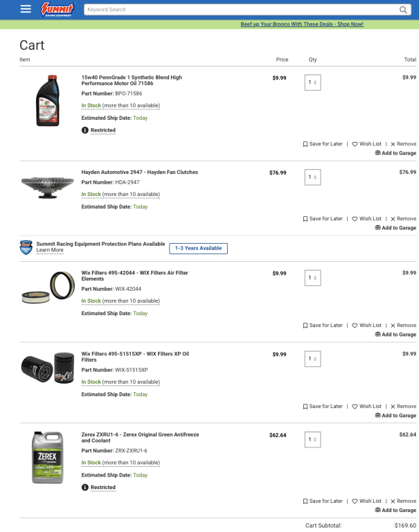Open quantity selector for Hayden fan clutch
Screen dimensions: 419x532
click(x=313, y=177)
